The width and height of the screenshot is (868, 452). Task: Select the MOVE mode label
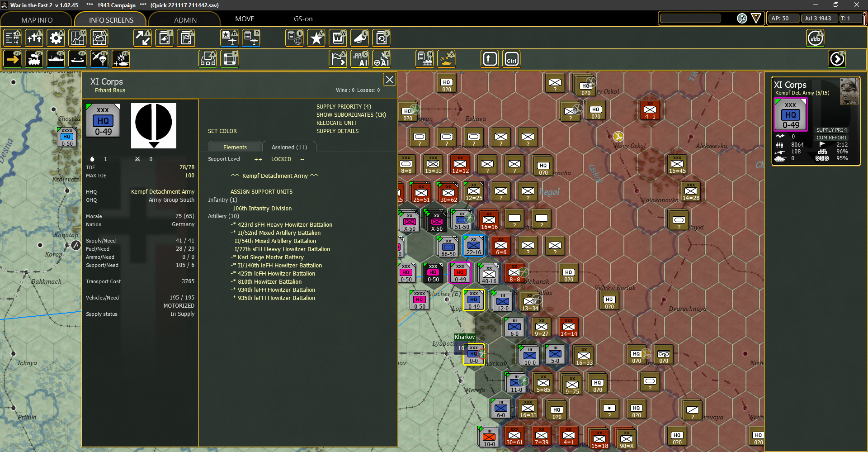pos(245,19)
